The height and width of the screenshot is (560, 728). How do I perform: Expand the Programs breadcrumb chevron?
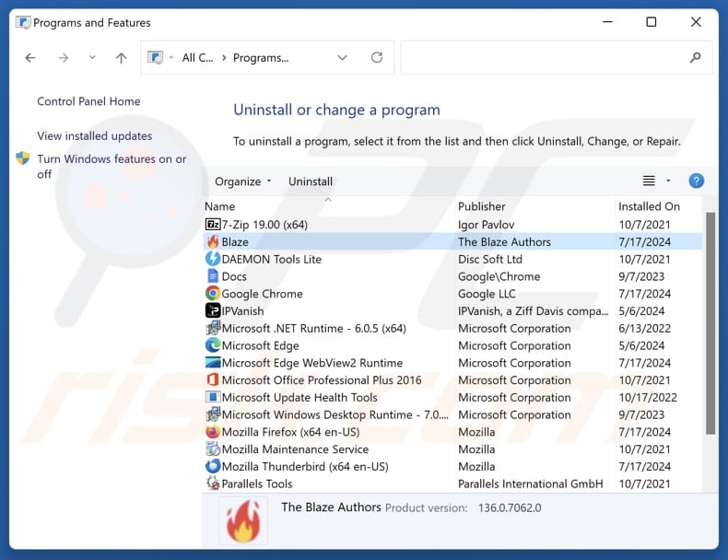click(224, 57)
